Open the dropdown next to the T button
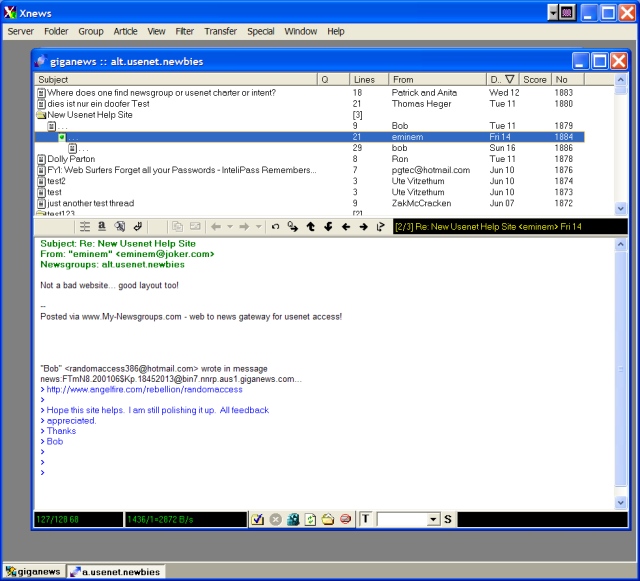The image size is (640, 581). point(433,519)
